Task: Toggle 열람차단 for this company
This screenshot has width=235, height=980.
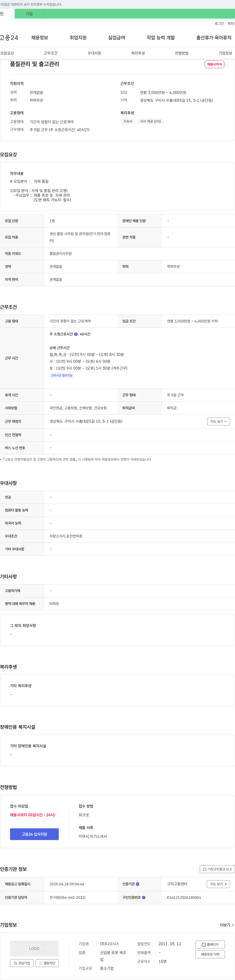Action: (47, 963)
